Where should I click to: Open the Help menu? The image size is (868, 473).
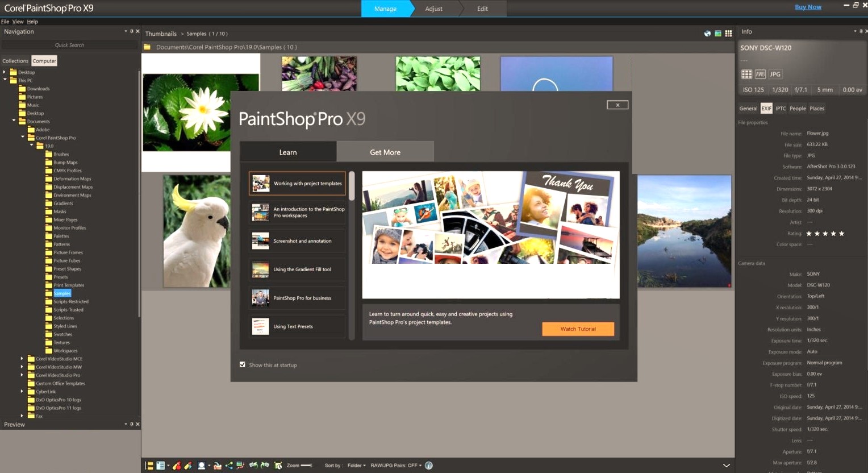[x=32, y=22]
